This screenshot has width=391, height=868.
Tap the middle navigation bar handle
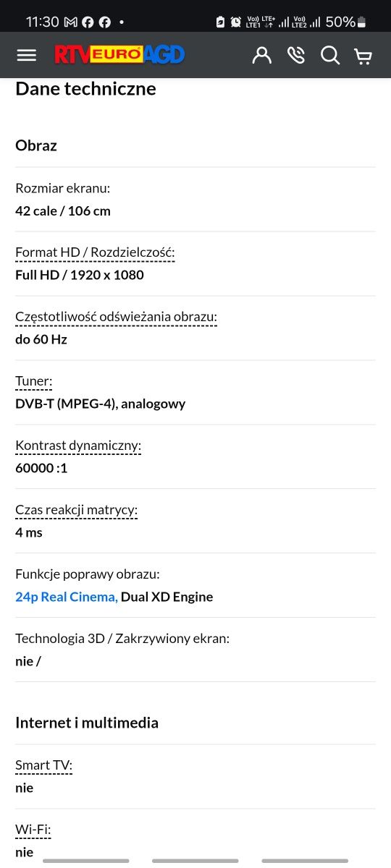coord(195,861)
